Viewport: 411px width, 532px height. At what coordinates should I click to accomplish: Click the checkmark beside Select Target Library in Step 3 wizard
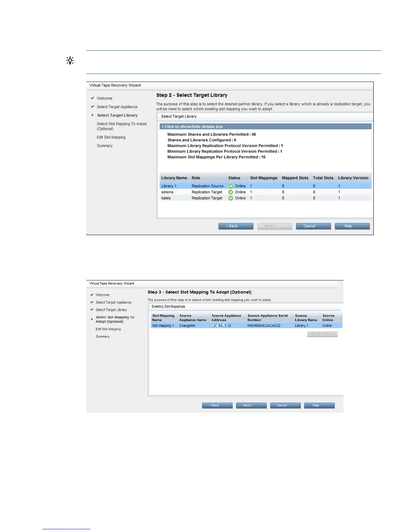tap(92, 309)
